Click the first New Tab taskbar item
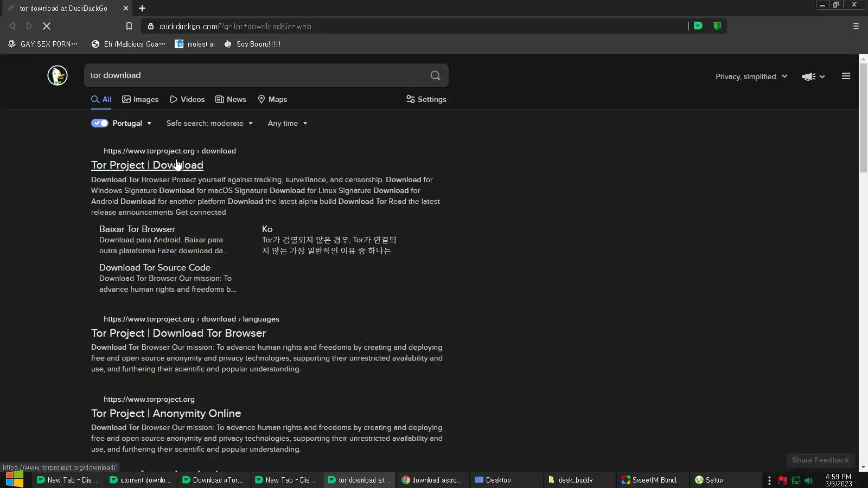Screen dimensions: 868x488 [x=68, y=480]
